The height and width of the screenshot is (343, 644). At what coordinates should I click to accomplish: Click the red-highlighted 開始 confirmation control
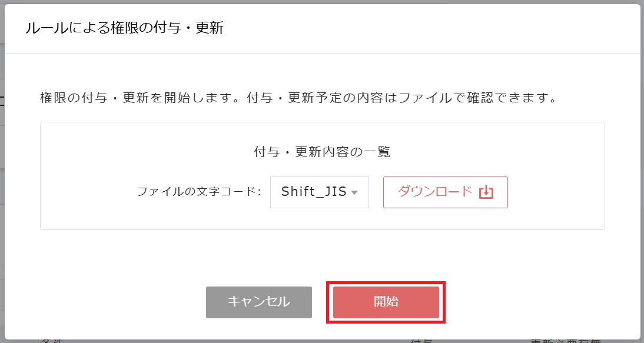[x=386, y=302]
